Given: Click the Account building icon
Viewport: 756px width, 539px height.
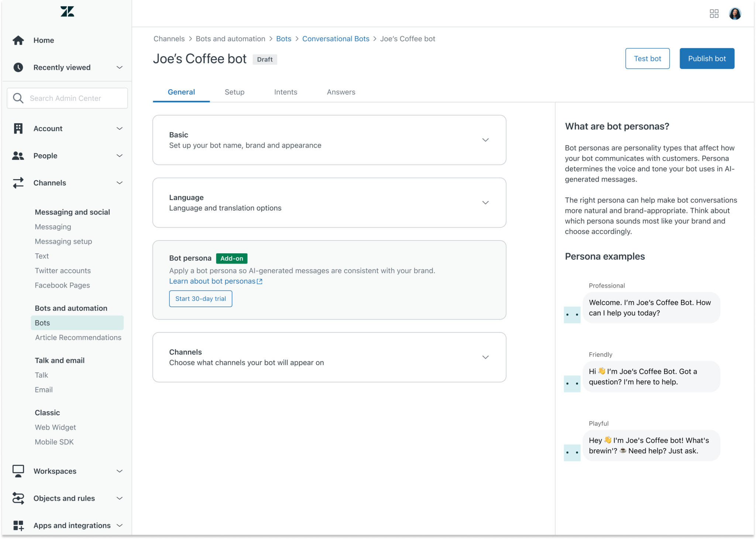Looking at the screenshot, I should point(18,128).
